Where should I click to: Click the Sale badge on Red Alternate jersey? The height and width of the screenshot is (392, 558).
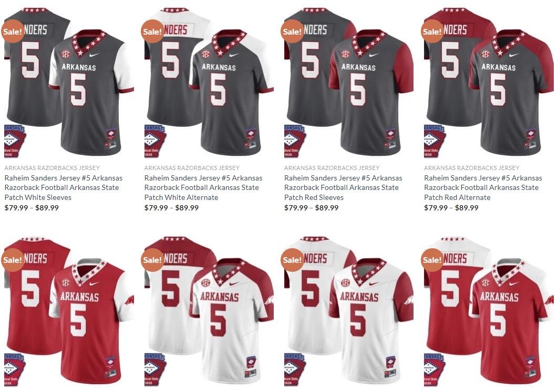(x=432, y=31)
